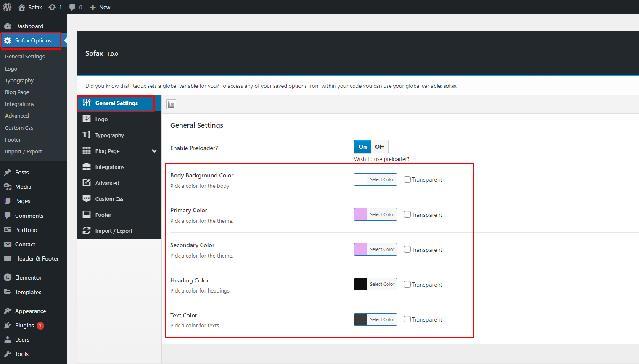Open Import / Export in WordPress submenu
This screenshot has height=364, width=639.
[x=24, y=152]
